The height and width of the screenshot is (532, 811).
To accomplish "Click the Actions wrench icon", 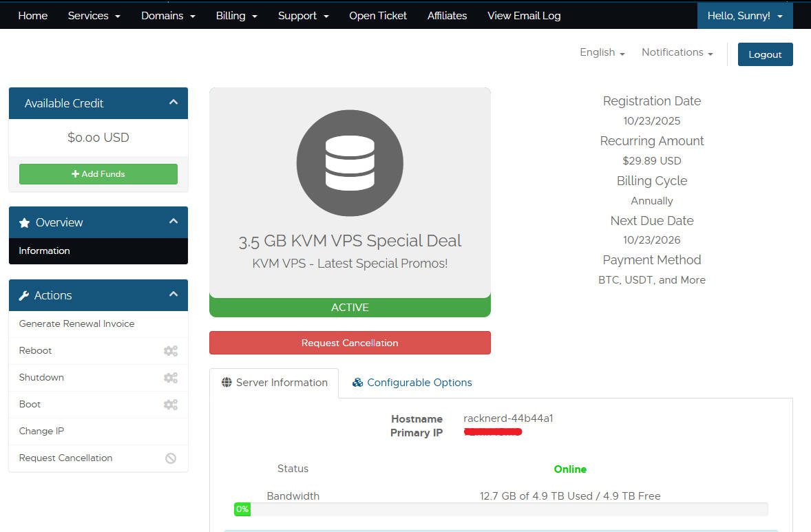I will coord(24,296).
